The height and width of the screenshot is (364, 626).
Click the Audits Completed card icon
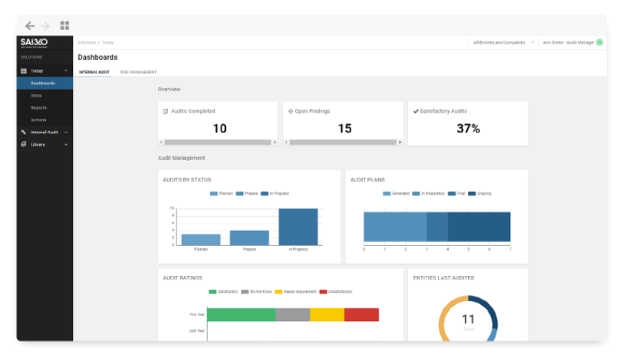(165, 111)
